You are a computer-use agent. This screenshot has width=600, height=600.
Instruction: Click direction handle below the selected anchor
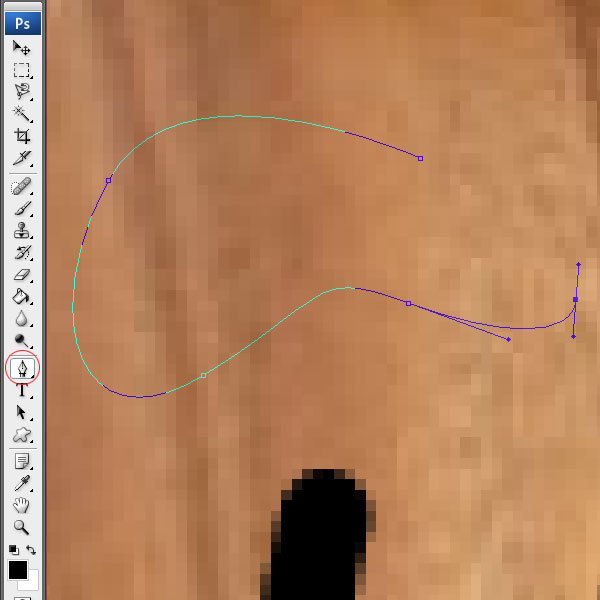point(573,337)
